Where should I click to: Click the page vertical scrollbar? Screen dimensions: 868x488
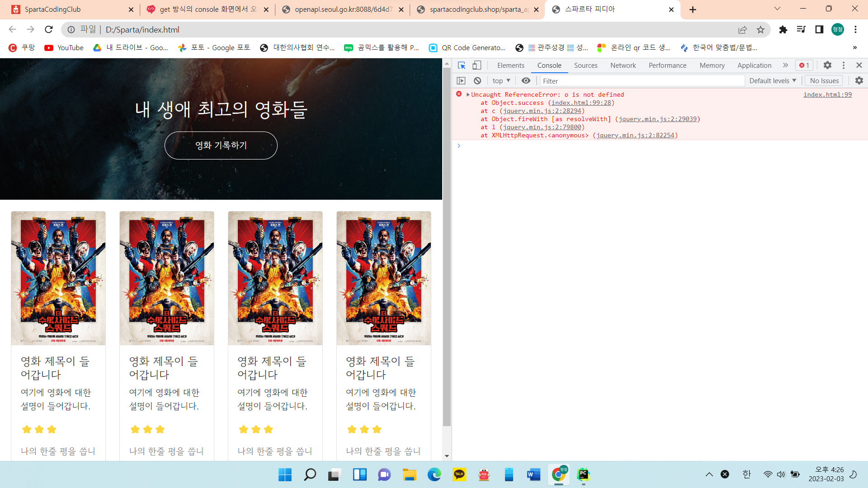pos(447,247)
